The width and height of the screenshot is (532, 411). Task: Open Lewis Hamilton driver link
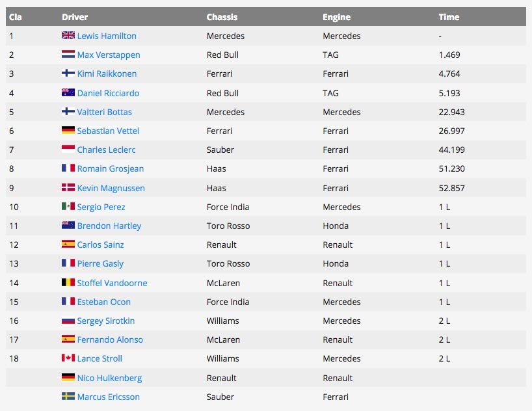coord(107,36)
